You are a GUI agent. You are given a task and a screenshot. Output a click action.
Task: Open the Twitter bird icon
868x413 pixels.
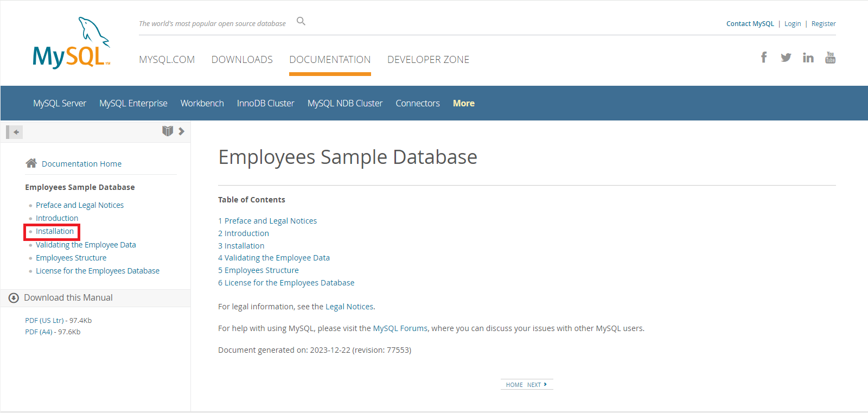(x=786, y=58)
